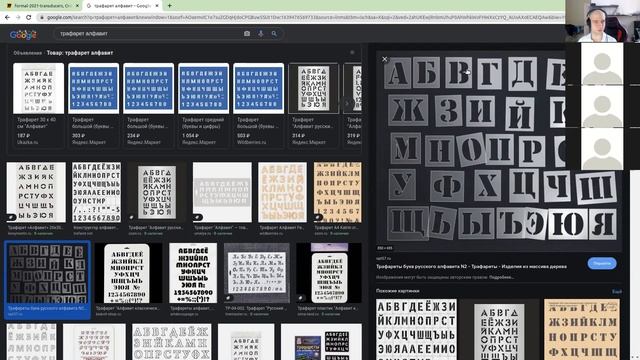Select the Трафареты алфавит... bold font image
Image resolution: width=640 pixels, height=360 pixels.
193,273
